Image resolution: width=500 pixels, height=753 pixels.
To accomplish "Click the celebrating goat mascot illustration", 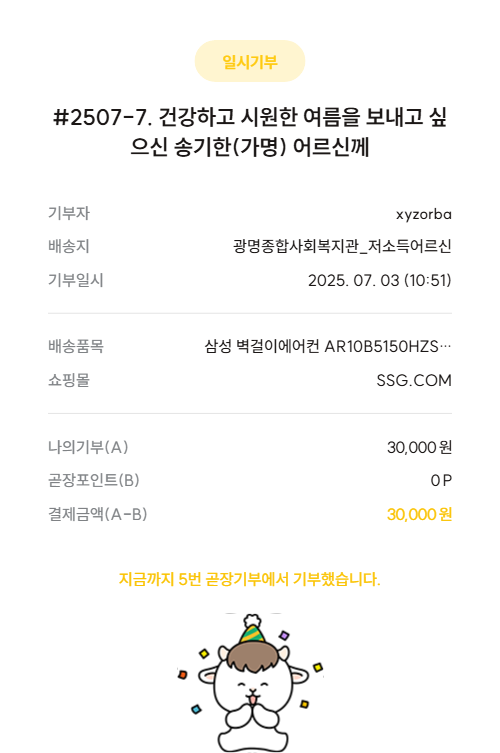I will coord(250,682).
